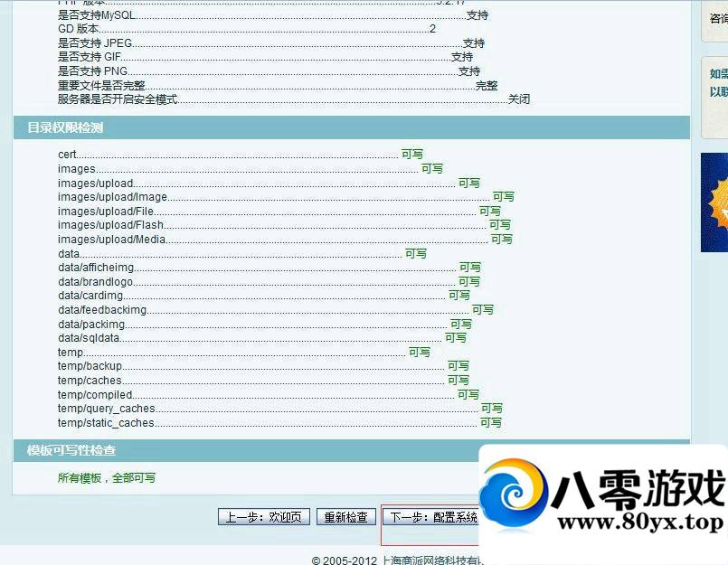The height and width of the screenshot is (565, 728).
Task: Select the 模板可写性检查 section header
Action: 71,450
